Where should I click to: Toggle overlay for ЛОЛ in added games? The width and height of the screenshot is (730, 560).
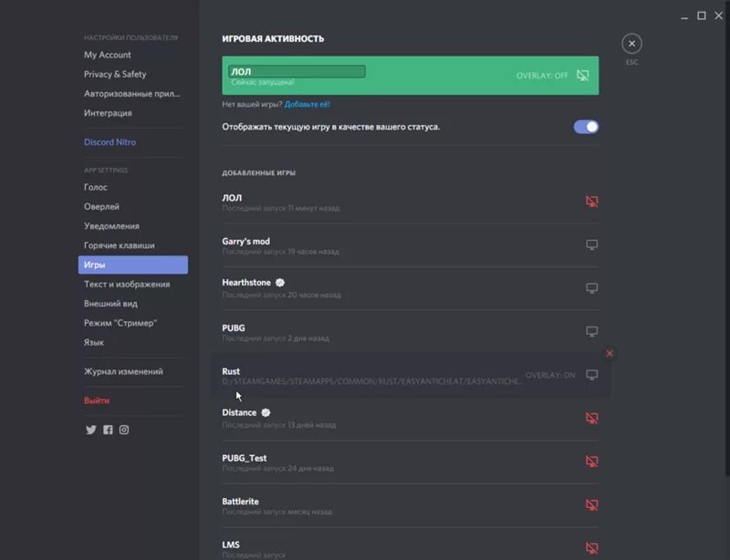[x=591, y=201]
